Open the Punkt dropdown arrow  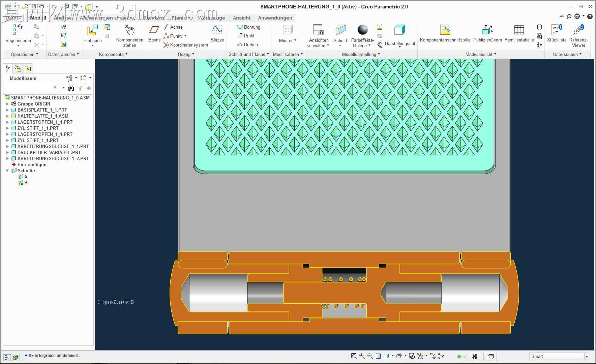point(185,36)
